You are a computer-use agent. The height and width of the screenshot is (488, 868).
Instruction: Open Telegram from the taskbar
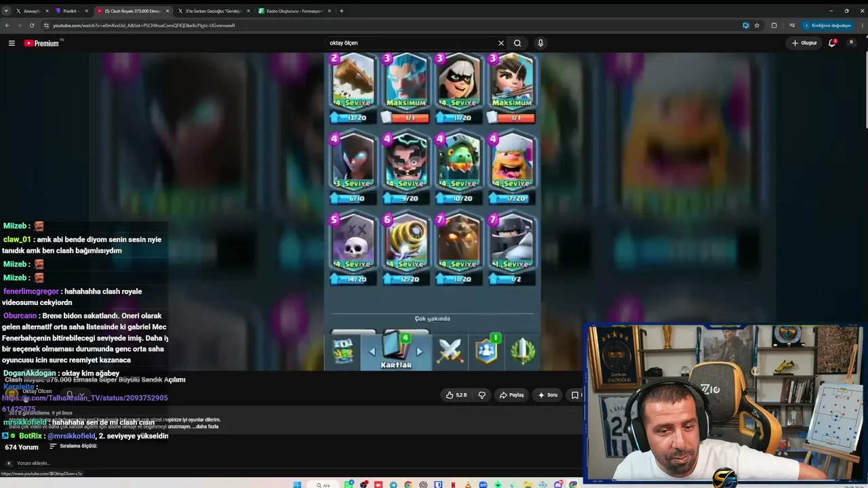pyautogui.click(x=393, y=485)
